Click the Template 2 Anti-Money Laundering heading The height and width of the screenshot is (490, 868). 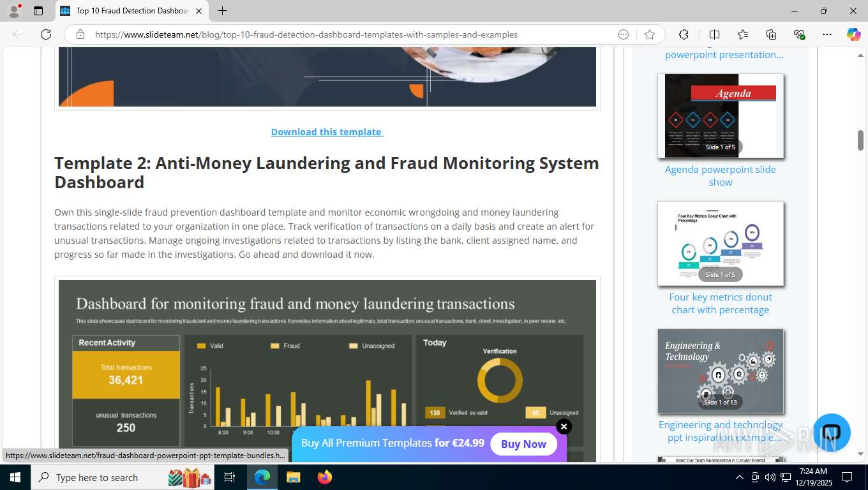pyautogui.click(x=327, y=172)
